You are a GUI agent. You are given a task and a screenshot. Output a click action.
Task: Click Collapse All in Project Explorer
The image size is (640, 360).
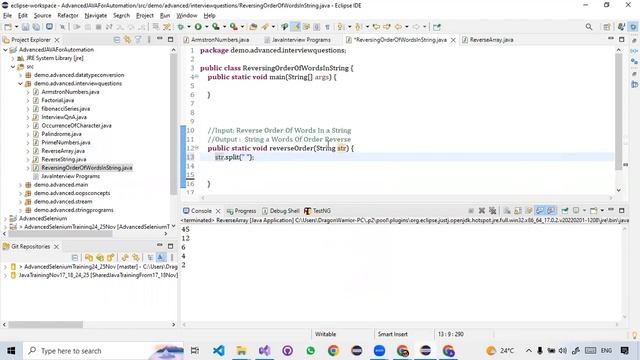pos(117,40)
